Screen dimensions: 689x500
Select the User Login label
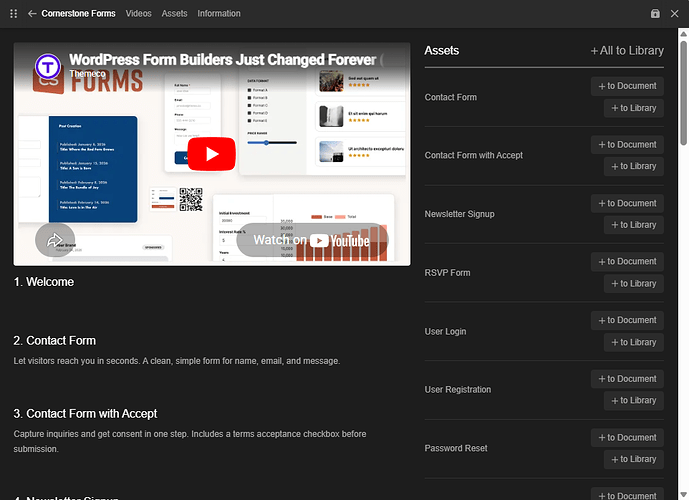coord(445,331)
